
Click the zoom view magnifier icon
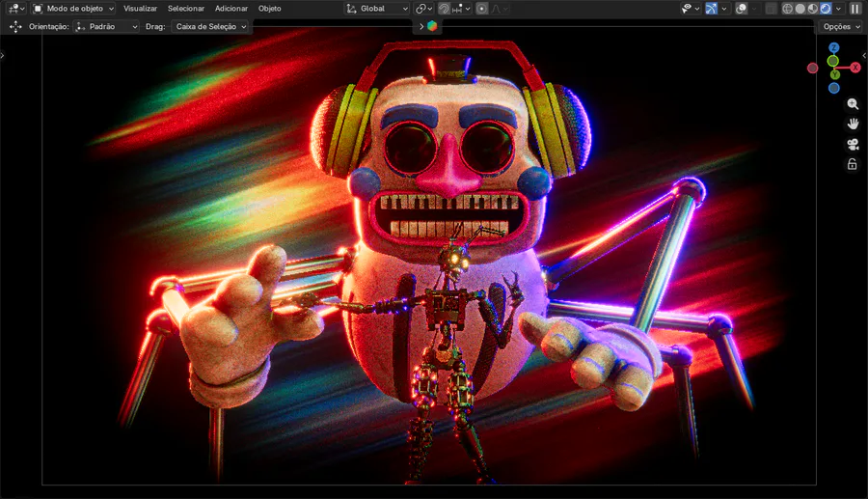pyautogui.click(x=853, y=104)
